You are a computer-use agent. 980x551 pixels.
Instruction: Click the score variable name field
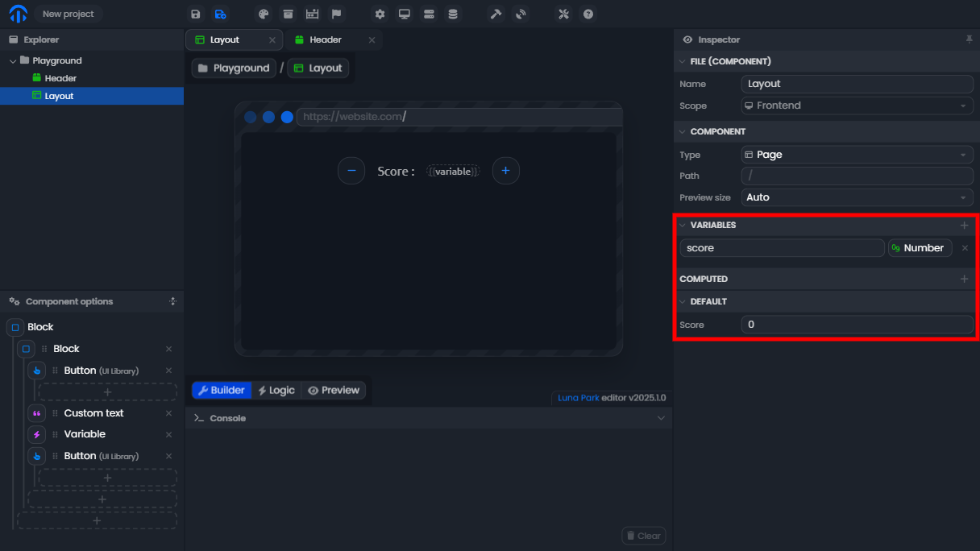click(x=782, y=248)
